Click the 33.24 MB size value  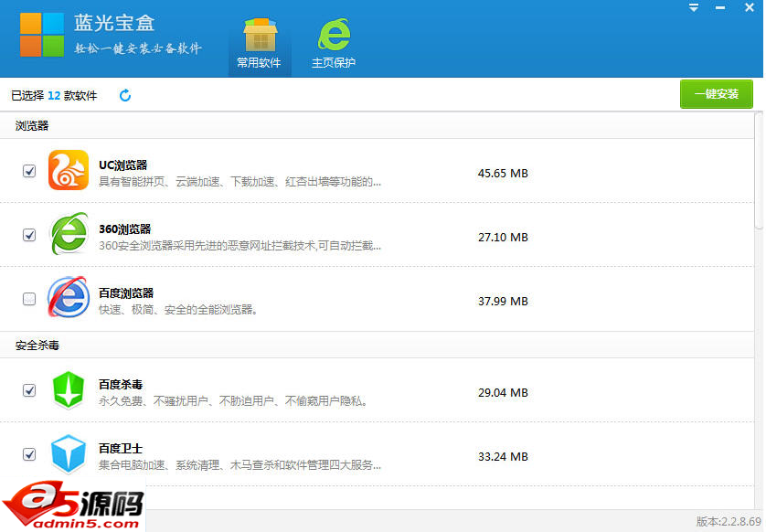coord(503,457)
